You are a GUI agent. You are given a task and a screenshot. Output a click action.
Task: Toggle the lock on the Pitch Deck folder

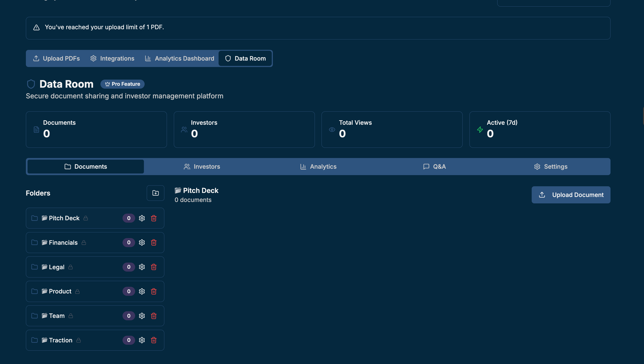[85, 218]
